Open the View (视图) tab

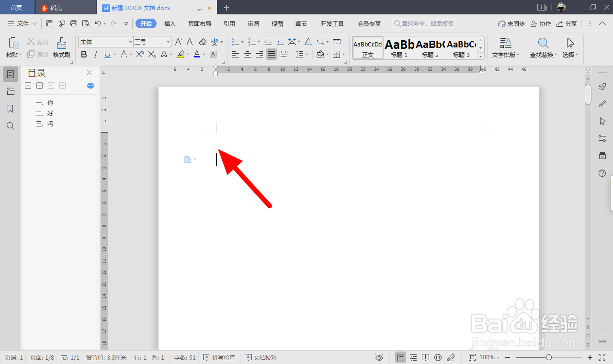(277, 23)
